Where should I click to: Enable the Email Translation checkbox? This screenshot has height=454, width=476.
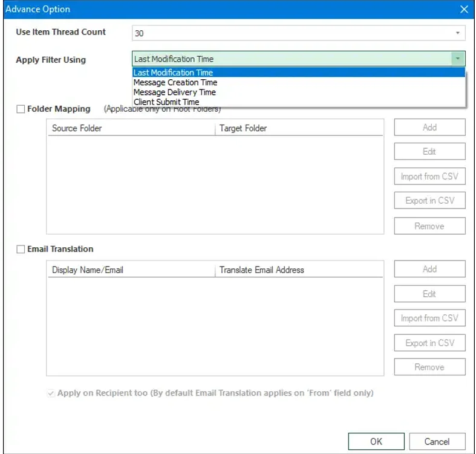tap(21, 249)
